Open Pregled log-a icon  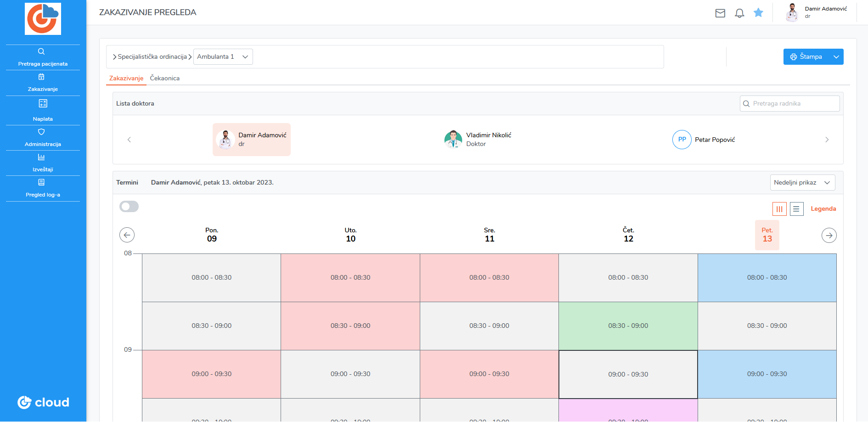tap(41, 182)
